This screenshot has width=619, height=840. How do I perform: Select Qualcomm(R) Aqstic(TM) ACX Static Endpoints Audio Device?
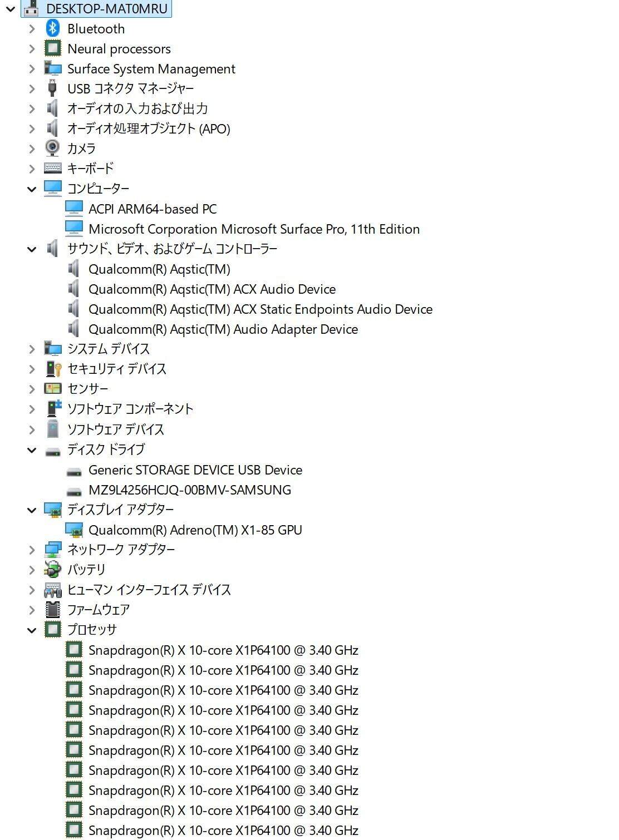[x=261, y=309]
